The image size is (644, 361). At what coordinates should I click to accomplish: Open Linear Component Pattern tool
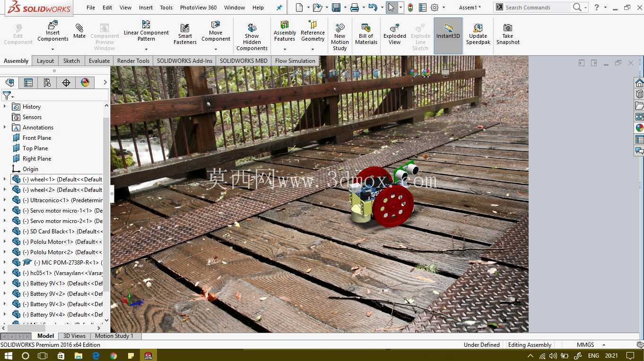146,31
